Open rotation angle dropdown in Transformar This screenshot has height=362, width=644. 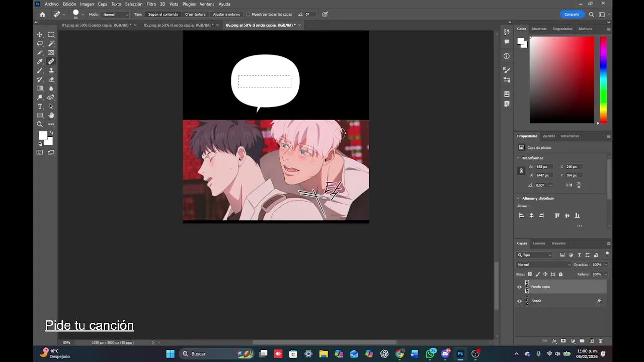tap(550, 185)
